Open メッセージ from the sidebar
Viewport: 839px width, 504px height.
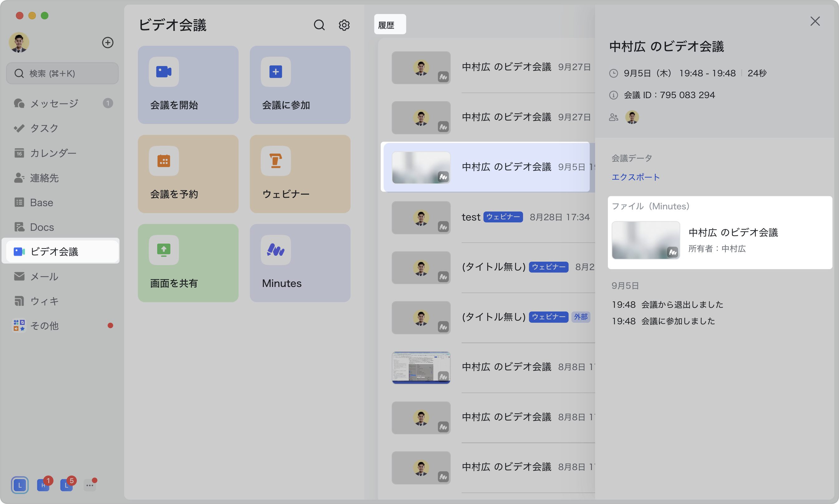click(x=54, y=103)
